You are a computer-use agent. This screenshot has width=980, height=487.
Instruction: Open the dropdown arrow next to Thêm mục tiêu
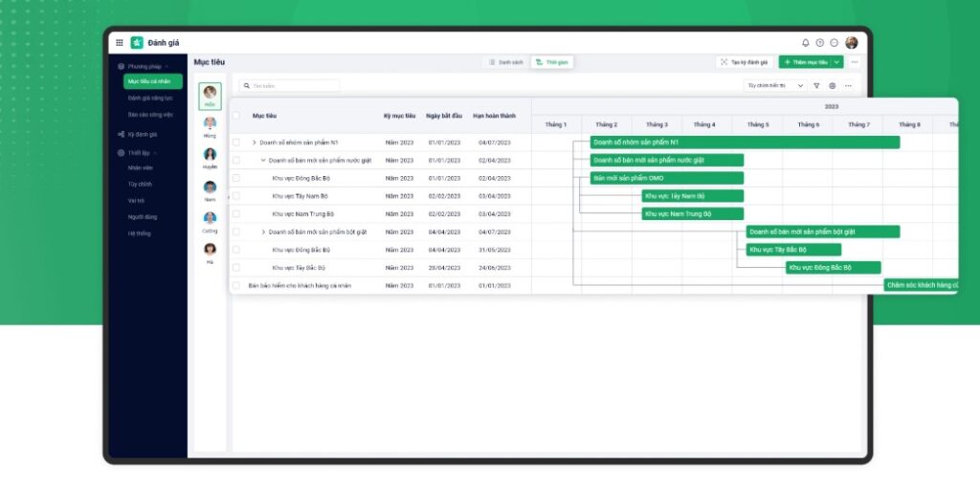coord(837,62)
